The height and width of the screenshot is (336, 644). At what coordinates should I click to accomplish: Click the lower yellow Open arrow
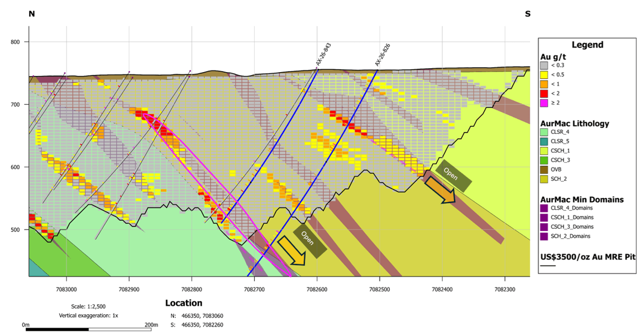tap(292, 250)
